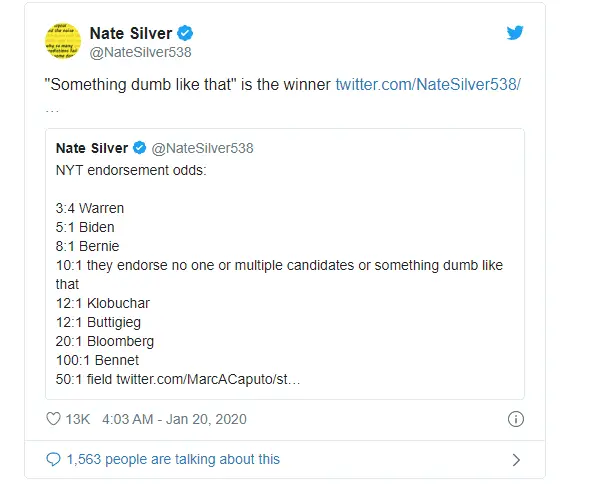
Task: Open Nate Silver's profile picture
Action: point(62,41)
